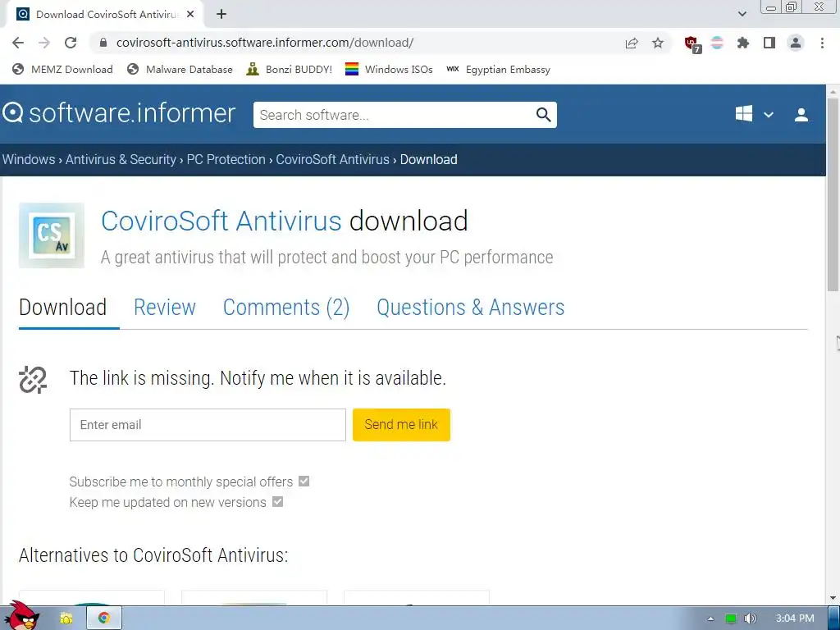Open the MEMZ Download bookmark

click(62, 69)
